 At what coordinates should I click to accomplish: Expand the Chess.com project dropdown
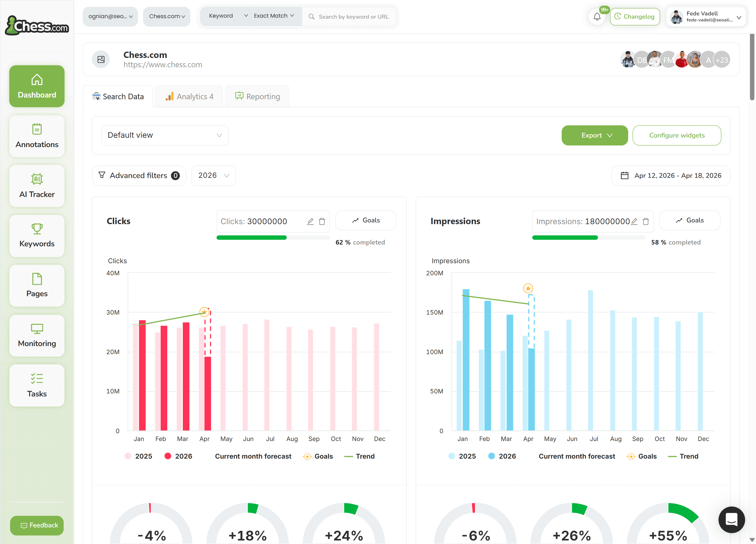(x=167, y=17)
